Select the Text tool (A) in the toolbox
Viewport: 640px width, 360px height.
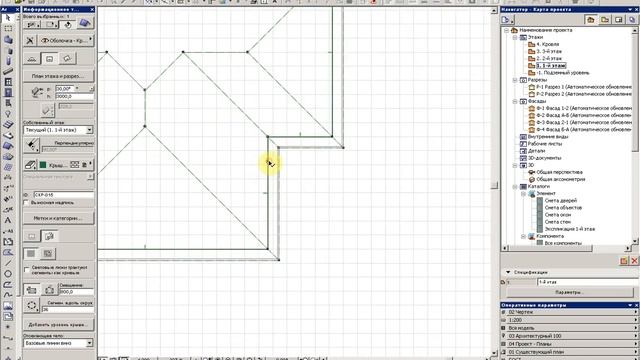(x=8, y=220)
